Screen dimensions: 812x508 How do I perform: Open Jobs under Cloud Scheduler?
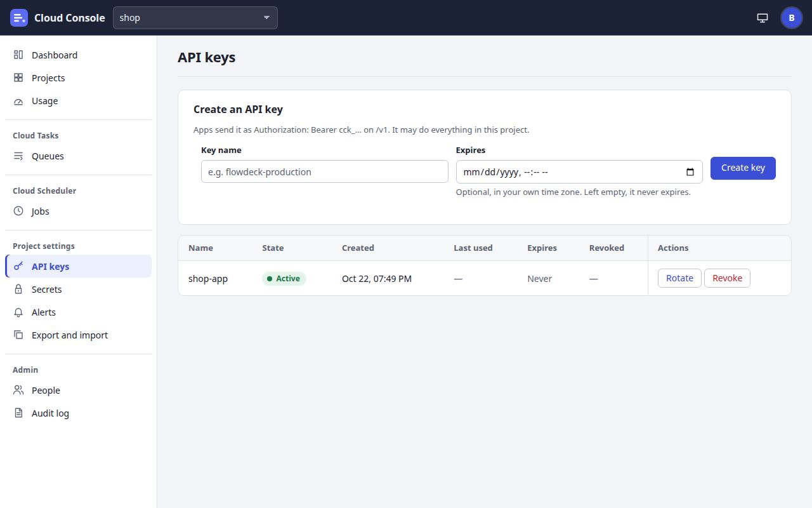[78, 211]
